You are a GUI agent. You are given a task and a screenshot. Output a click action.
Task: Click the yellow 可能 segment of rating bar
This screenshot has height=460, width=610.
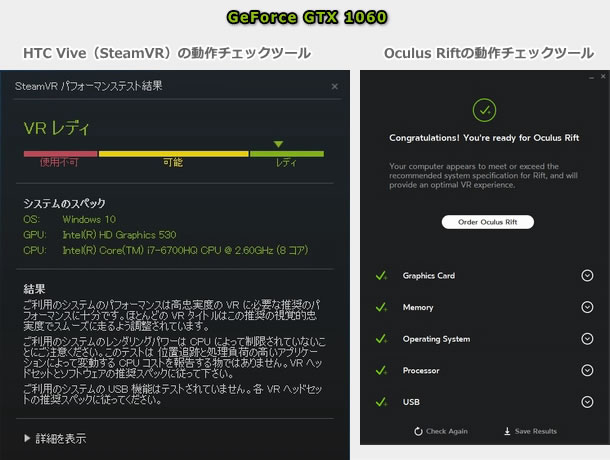[x=174, y=154]
